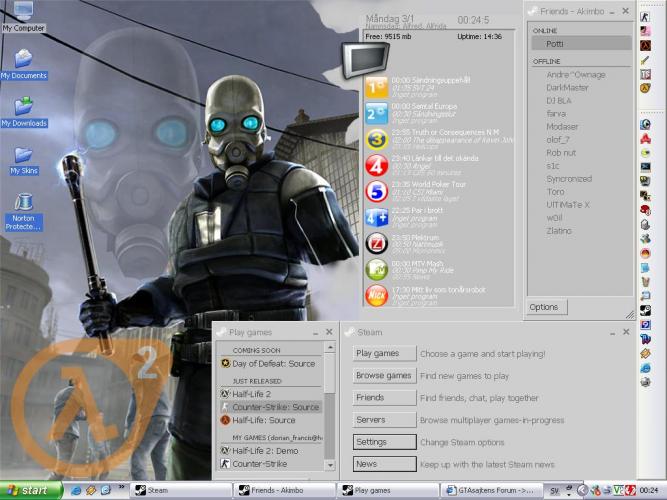This screenshot has height=500, width=667.
Task: Open the My Downloads folder icon
Action: (x=23, y=107)
